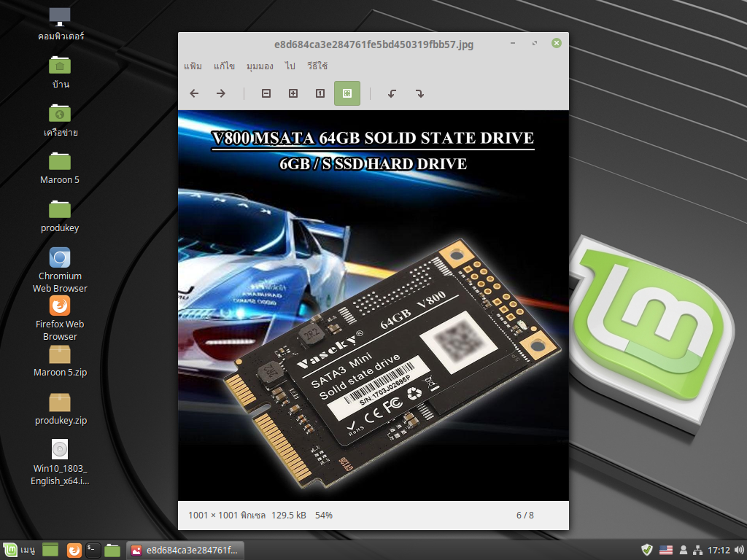
Task: Select the คอมพิวเตอร์ desktop icon
Action: 60,24
